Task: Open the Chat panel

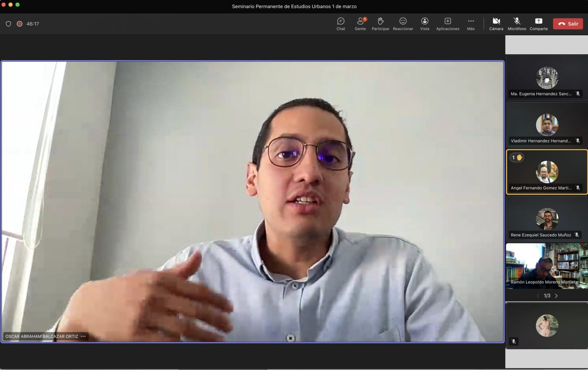Action: [x=340, y=24]
